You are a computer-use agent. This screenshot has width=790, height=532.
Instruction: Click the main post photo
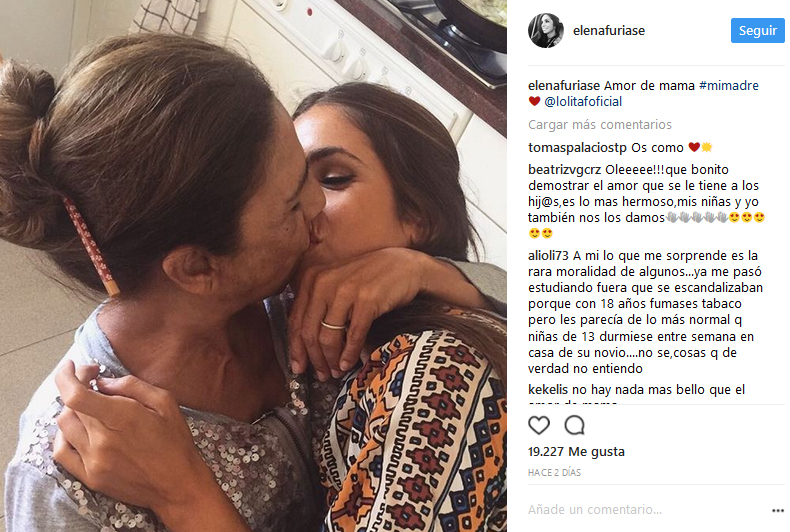[x=253, y=266]
